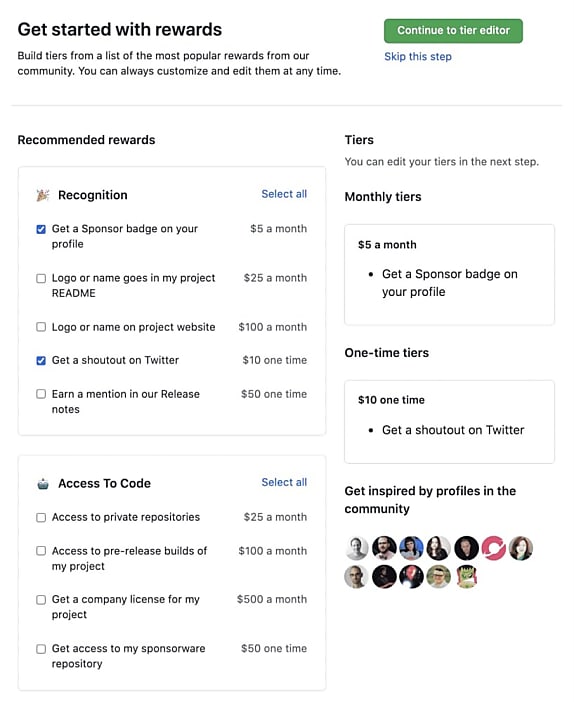Click the Access To Code category icon

point(43,484)
